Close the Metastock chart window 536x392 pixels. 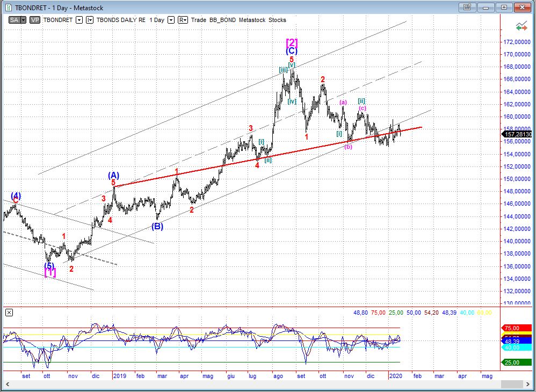click(x=522, y=7)
